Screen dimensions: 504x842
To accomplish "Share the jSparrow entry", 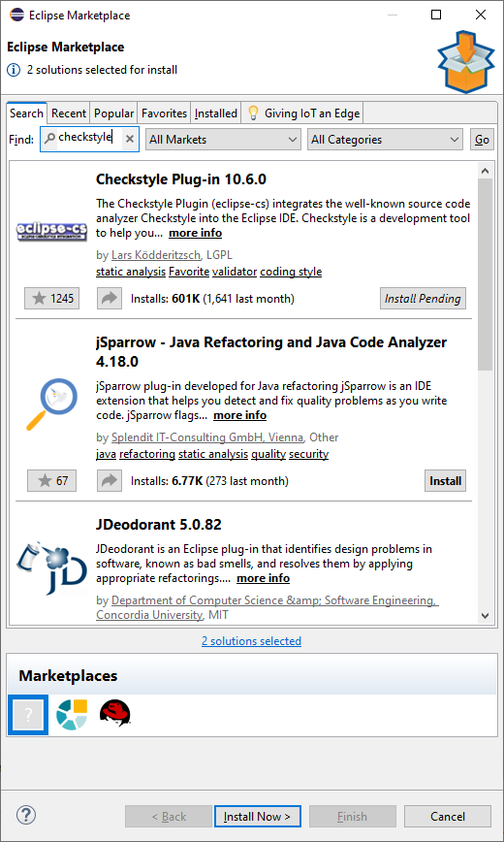I will coord(110,480).
